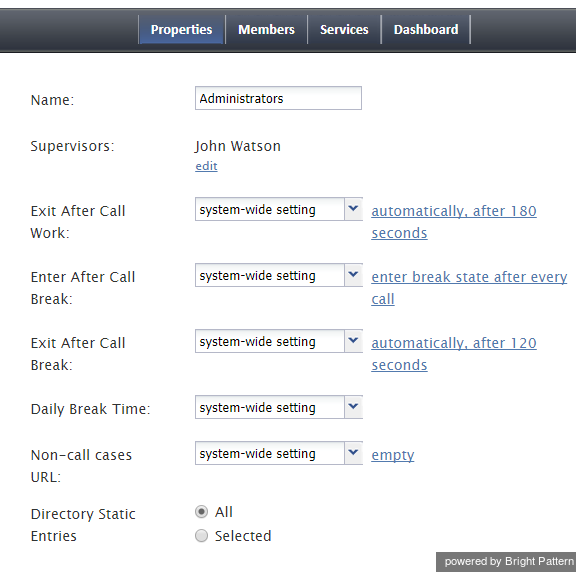Expand the Enter After Call Break dropdown arrow
The image size is (576, 572).
point(353,275)
